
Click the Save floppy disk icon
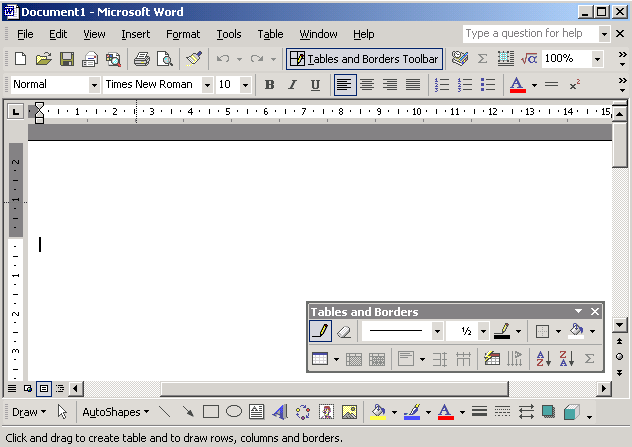tap(67, 59)
